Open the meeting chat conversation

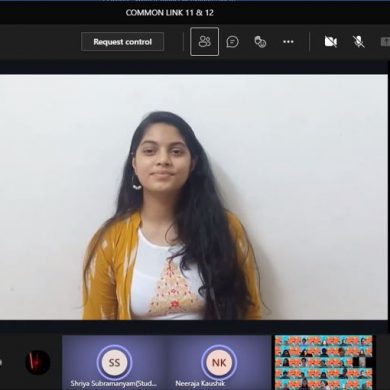tap(232, 42)
